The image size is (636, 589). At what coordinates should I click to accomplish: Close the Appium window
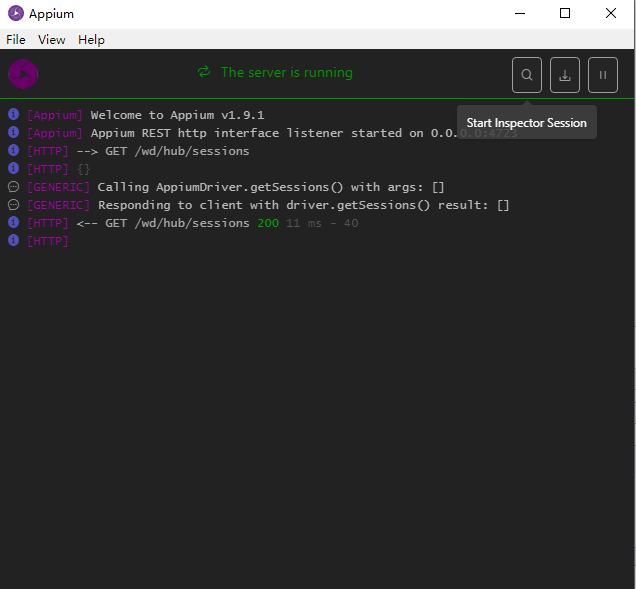point(610,13)
